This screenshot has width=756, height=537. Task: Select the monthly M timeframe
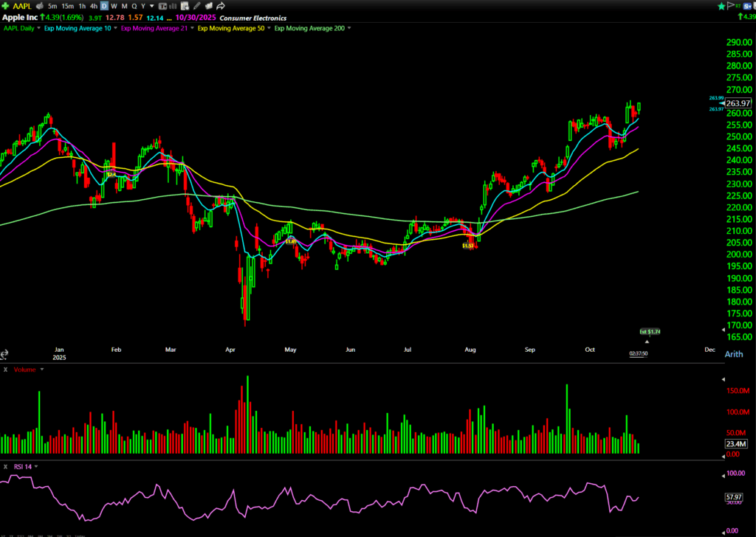point(123,5)
